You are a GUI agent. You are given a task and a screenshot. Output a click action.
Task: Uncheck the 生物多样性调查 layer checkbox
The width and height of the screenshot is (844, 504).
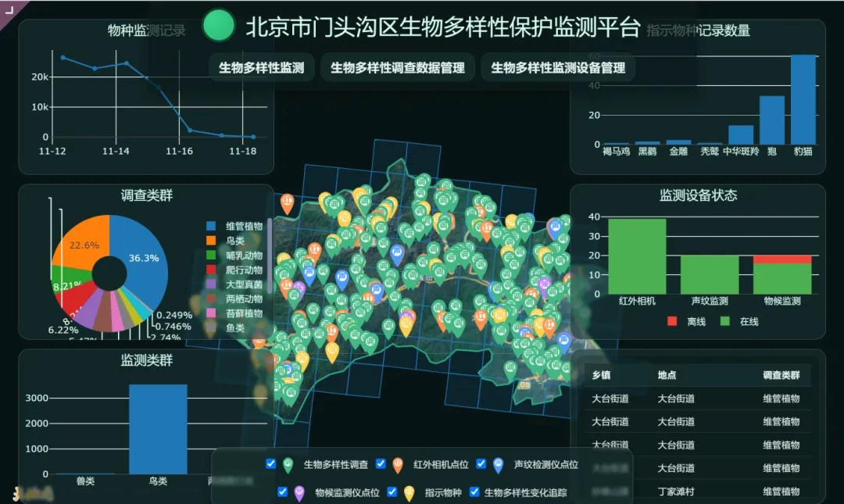click(271, 464)
